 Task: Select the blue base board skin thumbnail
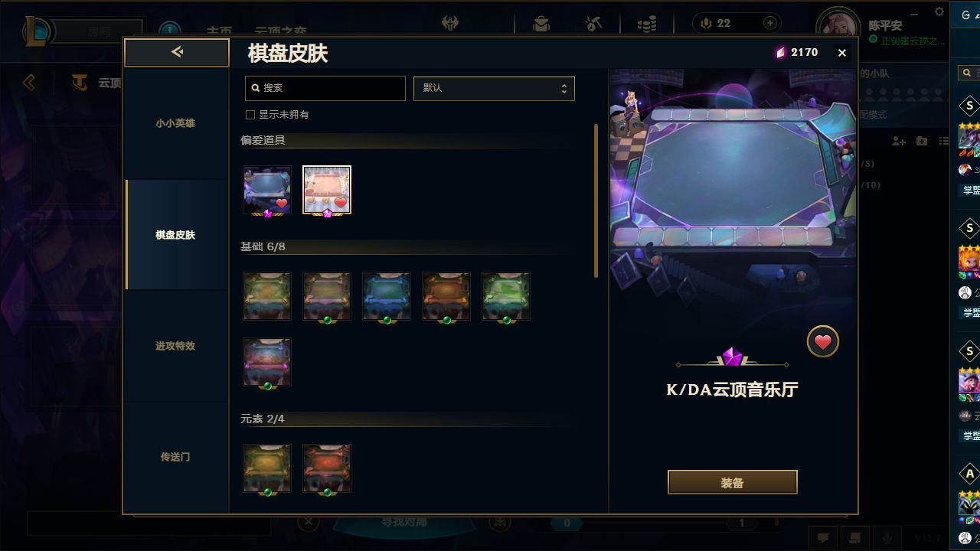(x=387, y=296)
